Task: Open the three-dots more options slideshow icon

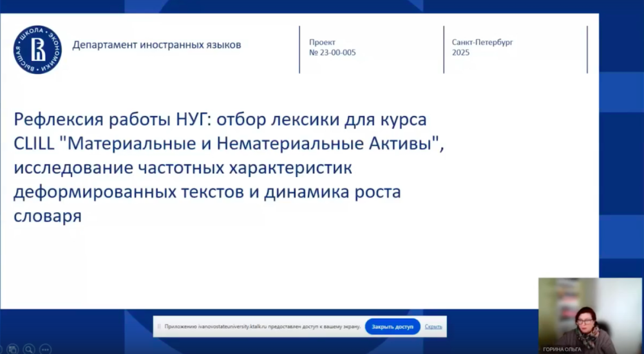Action: point(45,349)
